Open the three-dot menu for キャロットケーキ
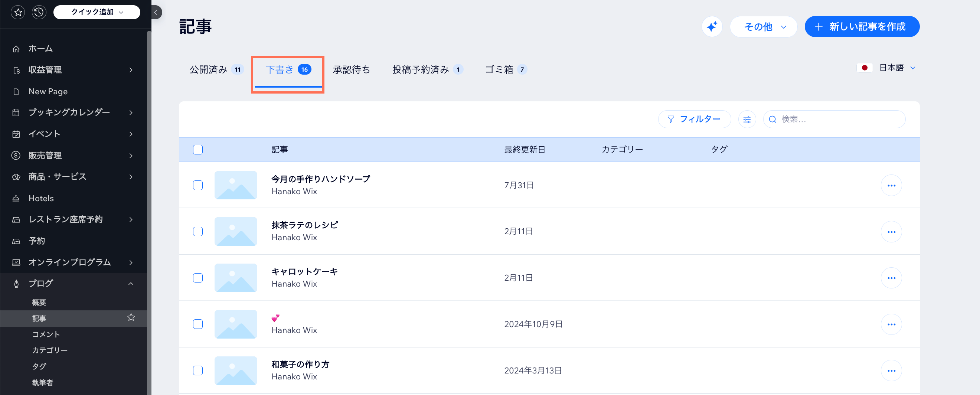This screenshot has height=395, width=980. (892, 278)
